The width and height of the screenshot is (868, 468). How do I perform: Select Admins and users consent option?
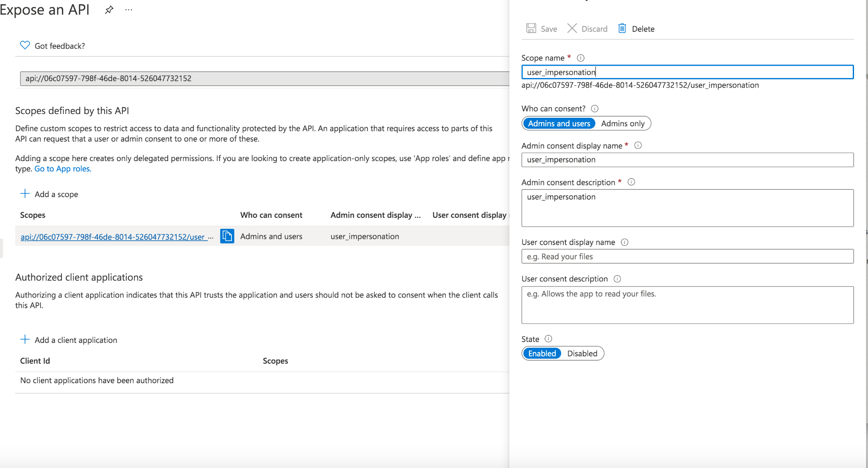[x=559, y=123]
